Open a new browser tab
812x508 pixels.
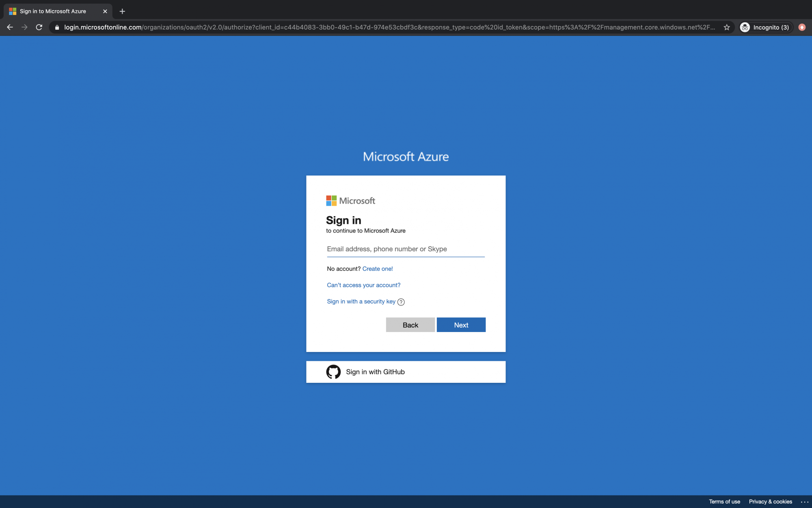pos(122,11)
